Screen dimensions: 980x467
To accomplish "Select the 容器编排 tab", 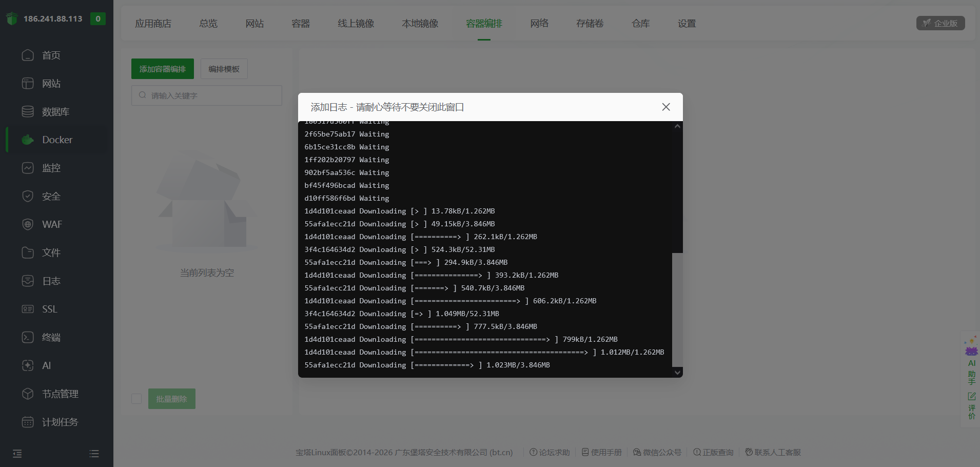I will (x=484, y=24).
